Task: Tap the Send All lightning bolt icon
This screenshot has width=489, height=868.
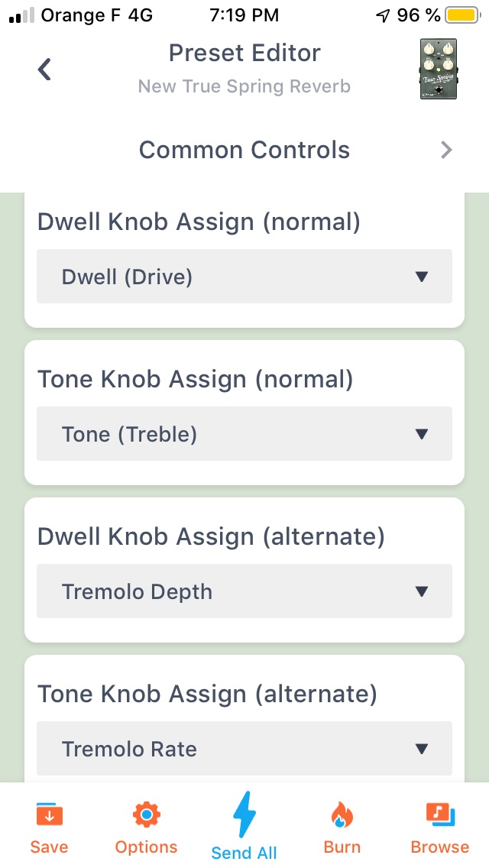Action: point(244,815)
